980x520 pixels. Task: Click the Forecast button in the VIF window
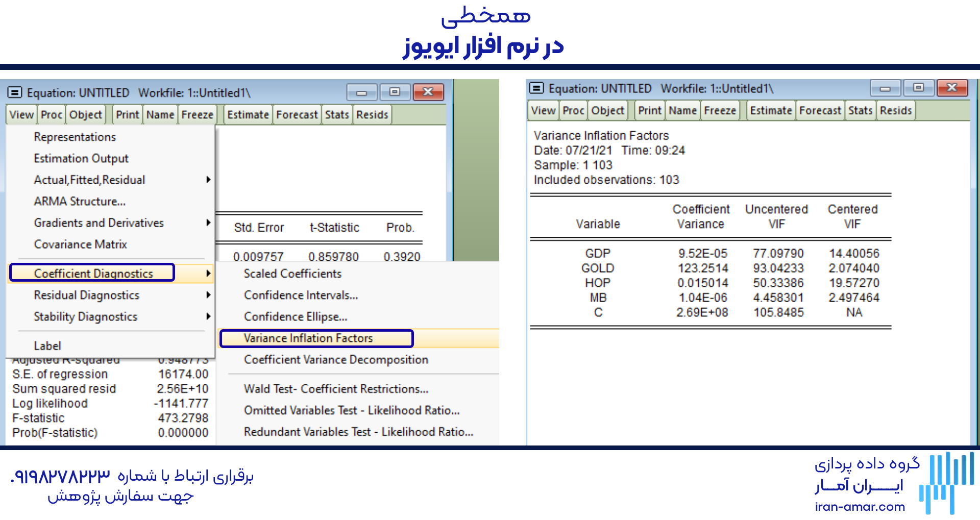click(820, 110)
